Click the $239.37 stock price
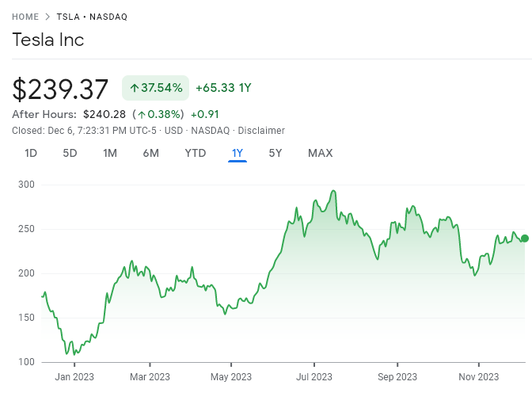Image resolution: width=532 pixels, height=408 pixels. point(60,89)
